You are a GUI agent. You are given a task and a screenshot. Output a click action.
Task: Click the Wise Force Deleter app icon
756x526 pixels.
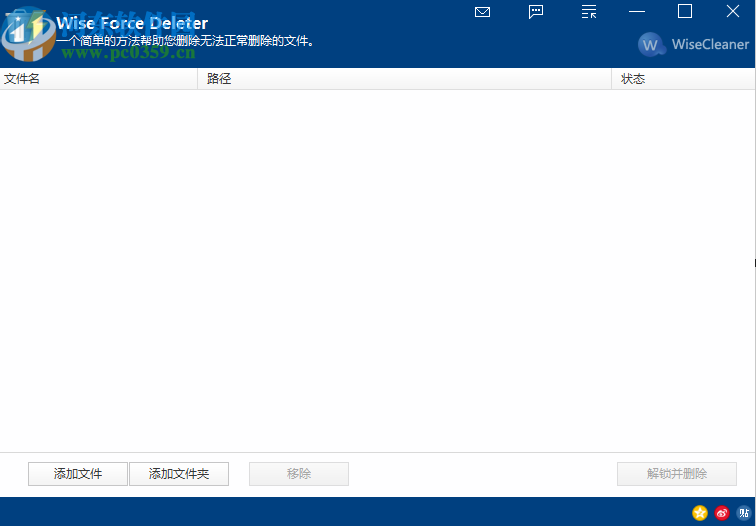(28, 35)
